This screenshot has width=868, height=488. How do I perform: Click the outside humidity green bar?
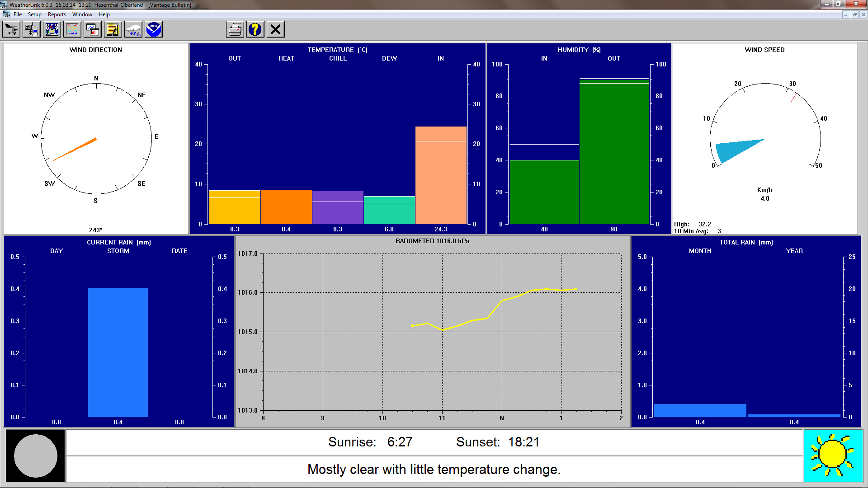[614, 152]
